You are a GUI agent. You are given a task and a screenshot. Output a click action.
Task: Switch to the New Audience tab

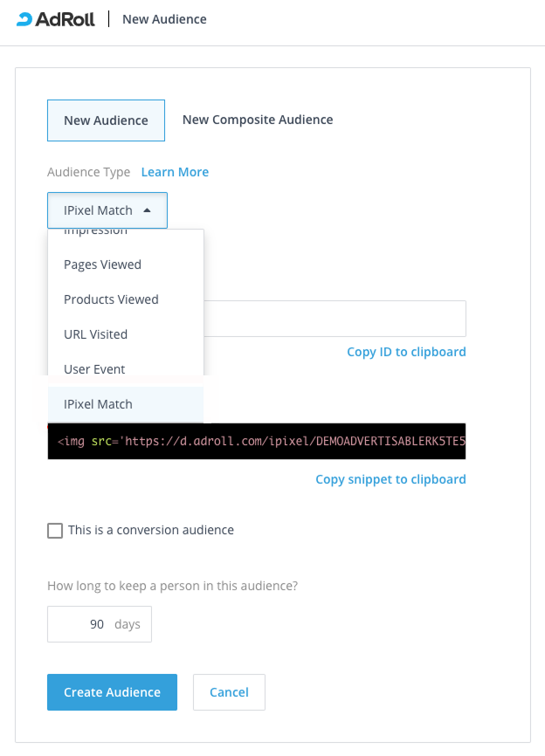(106, 120)
